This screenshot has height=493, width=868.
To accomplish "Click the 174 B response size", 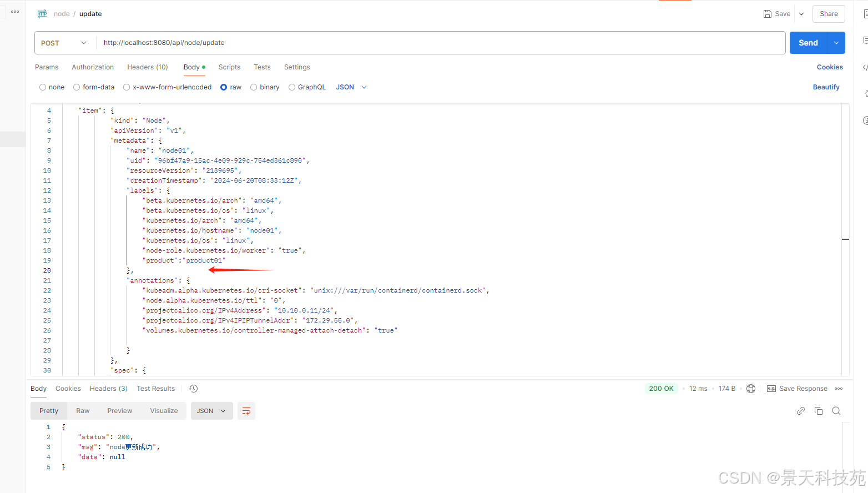I will tap(727, 389).
